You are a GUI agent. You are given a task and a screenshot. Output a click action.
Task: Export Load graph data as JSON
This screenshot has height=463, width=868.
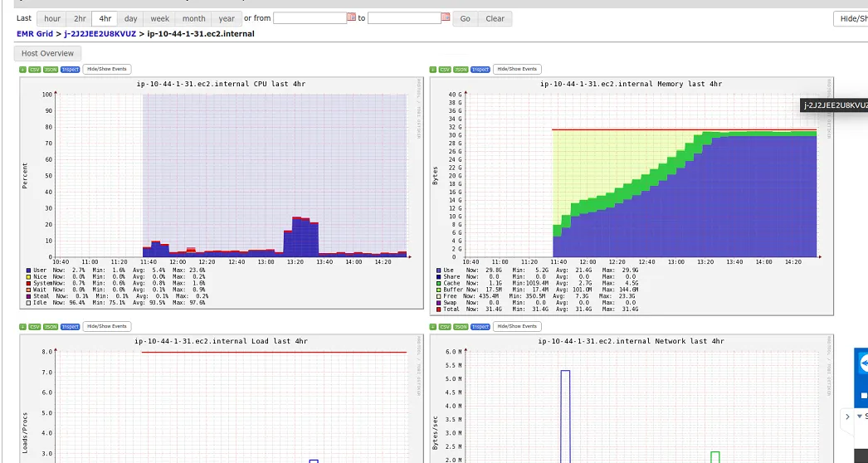click(x=51, y=327)
